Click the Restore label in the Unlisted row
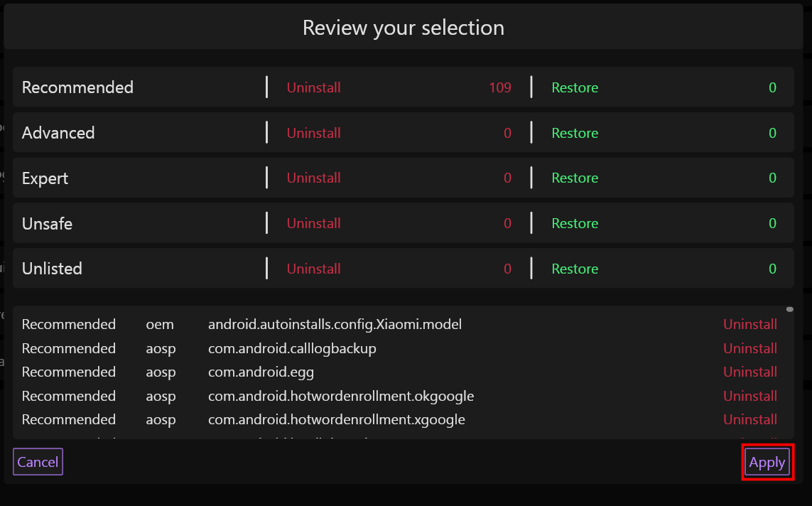The height and width of the screenshot is (506, 812). click(575, 268)
